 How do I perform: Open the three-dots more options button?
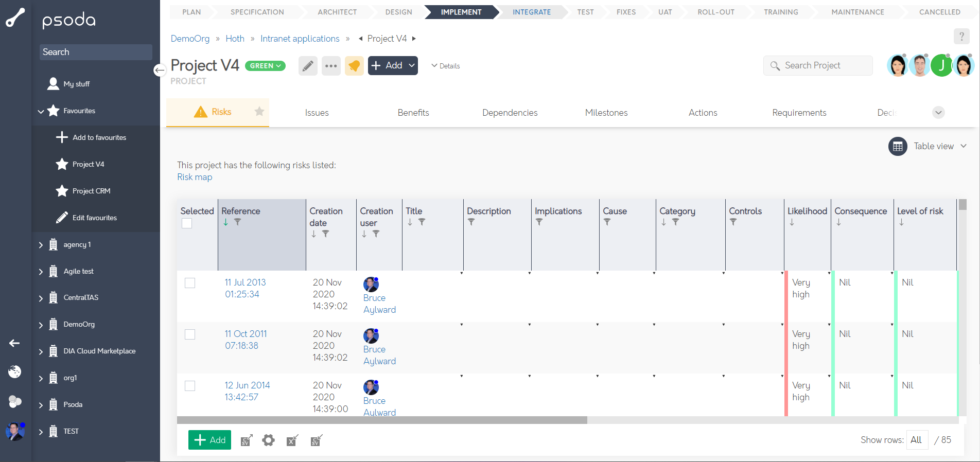pos(331,66)
